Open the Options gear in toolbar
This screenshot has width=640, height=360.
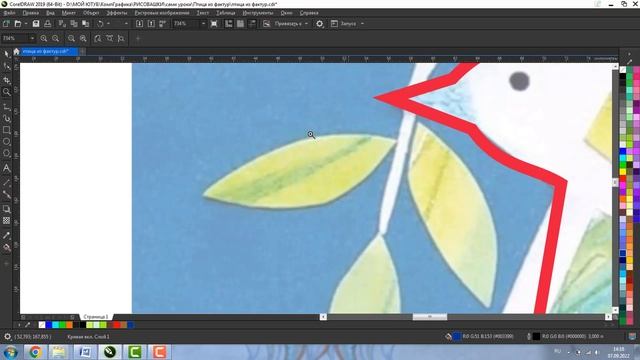pos(320,24)
